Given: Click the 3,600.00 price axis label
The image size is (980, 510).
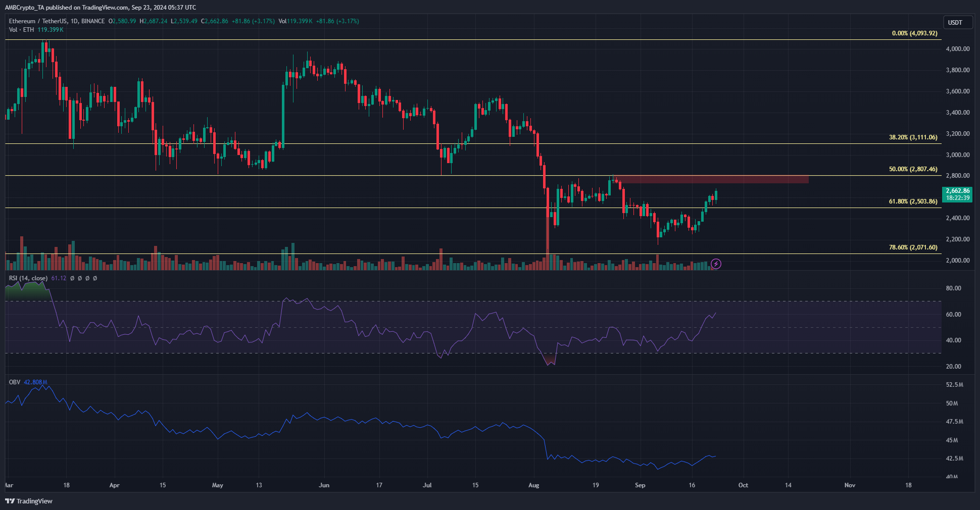Looking at the screenshot, I should click(957, 91).
